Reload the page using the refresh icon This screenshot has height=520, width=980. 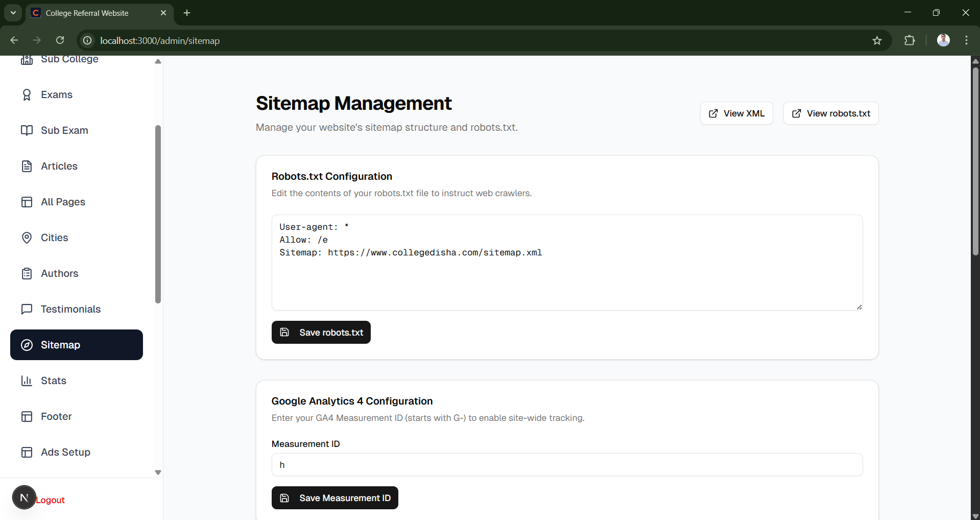[60, 41]
